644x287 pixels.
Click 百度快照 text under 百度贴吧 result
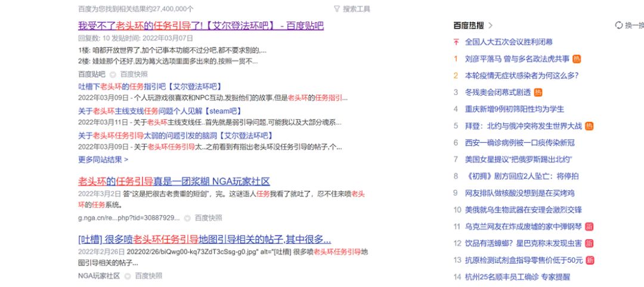tap(134, 75)
